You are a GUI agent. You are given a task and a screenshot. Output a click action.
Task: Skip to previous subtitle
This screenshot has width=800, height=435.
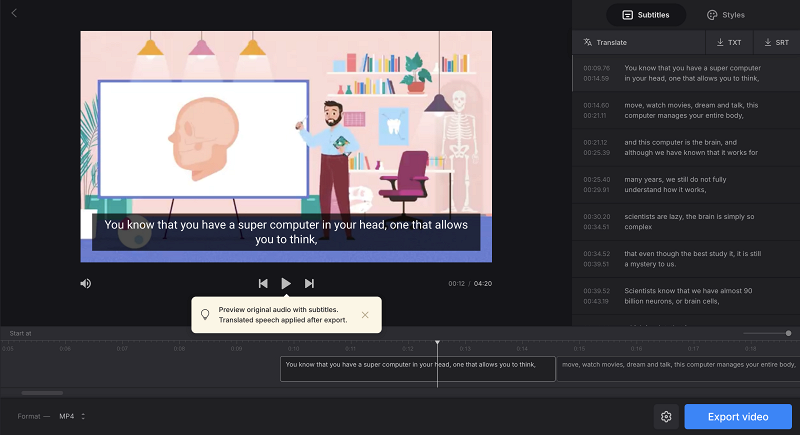pyautogui.click(x=263, y=284)
